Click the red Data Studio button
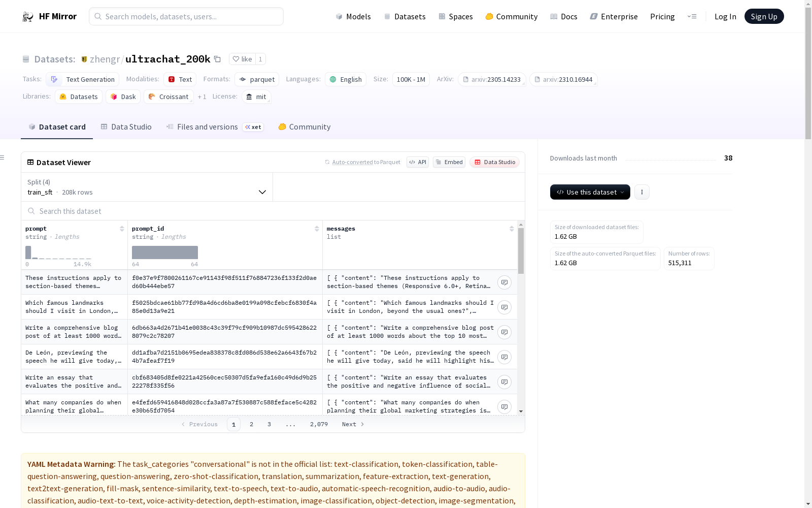The image size is (812, 508). point(495,162)
